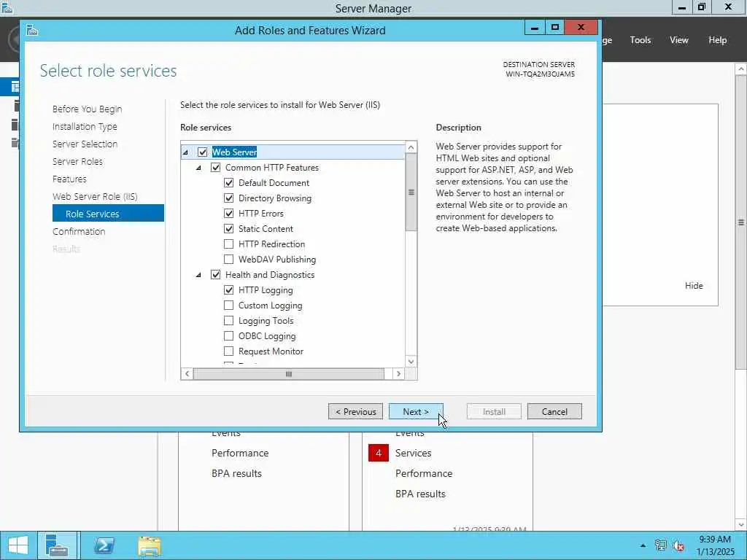This screenshot has height=560, width=747.
Task: Click the taskbar clock 9:39 AM
Action: pyautogui.click(x=715, y=540)
